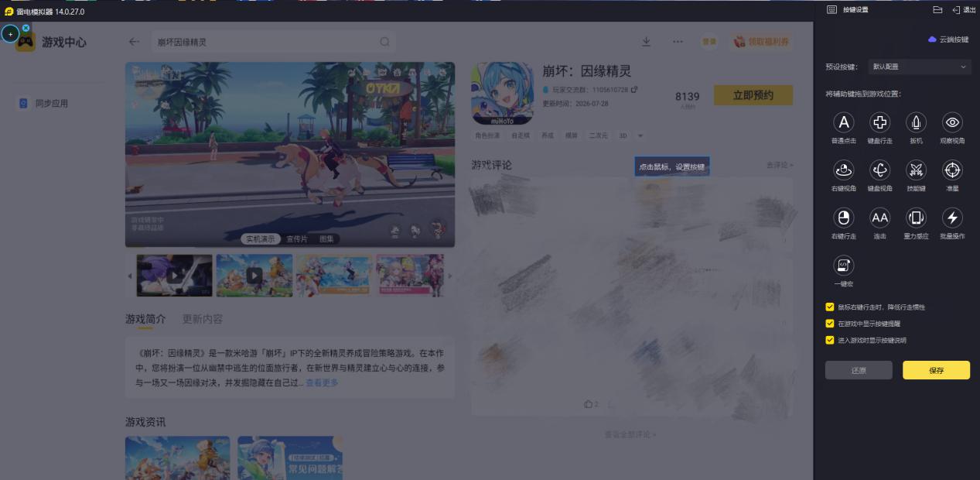Switch to the 实机演示 media tab

[x=259, y=239]
